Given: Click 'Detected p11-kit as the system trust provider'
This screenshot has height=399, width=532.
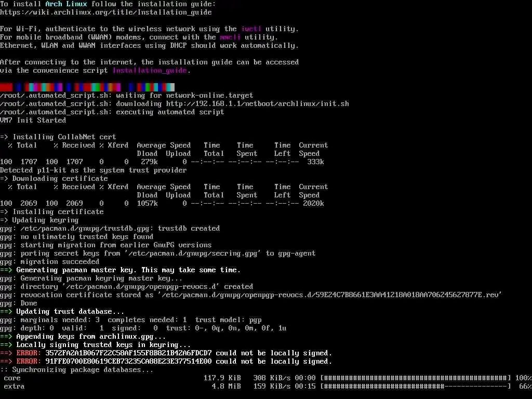Looking at the screenshot, I should coord(94,170).
